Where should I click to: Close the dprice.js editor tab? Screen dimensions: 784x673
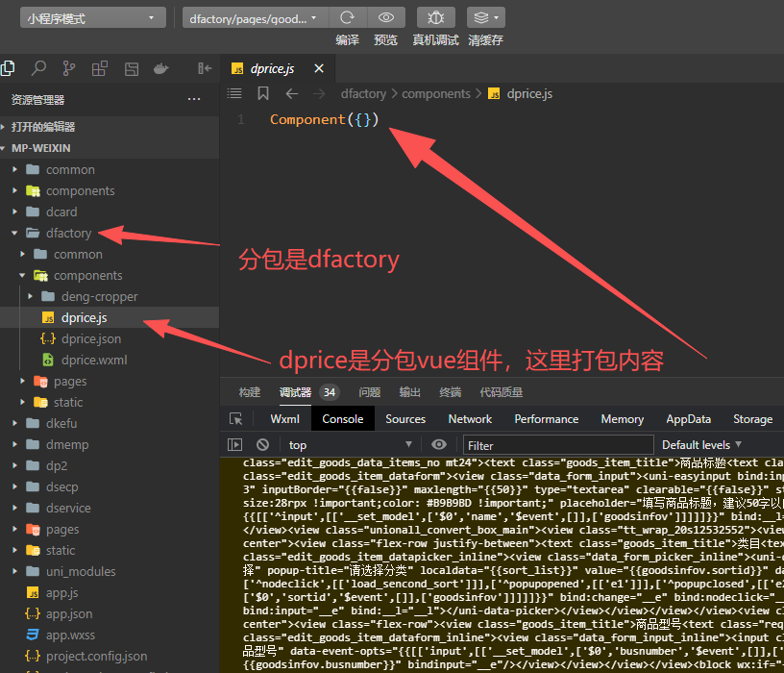pyautogui.click(x=319, y=68)
